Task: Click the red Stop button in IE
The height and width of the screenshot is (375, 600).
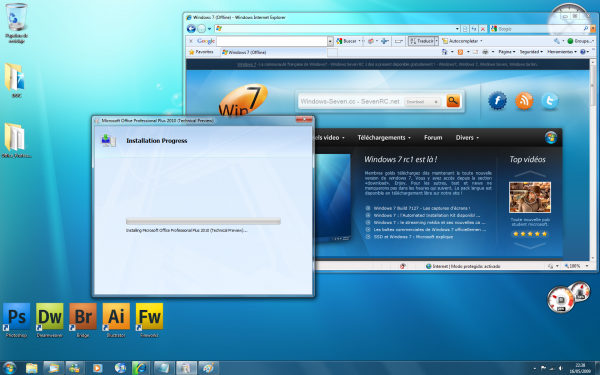Action: click(x=483, y=29)
